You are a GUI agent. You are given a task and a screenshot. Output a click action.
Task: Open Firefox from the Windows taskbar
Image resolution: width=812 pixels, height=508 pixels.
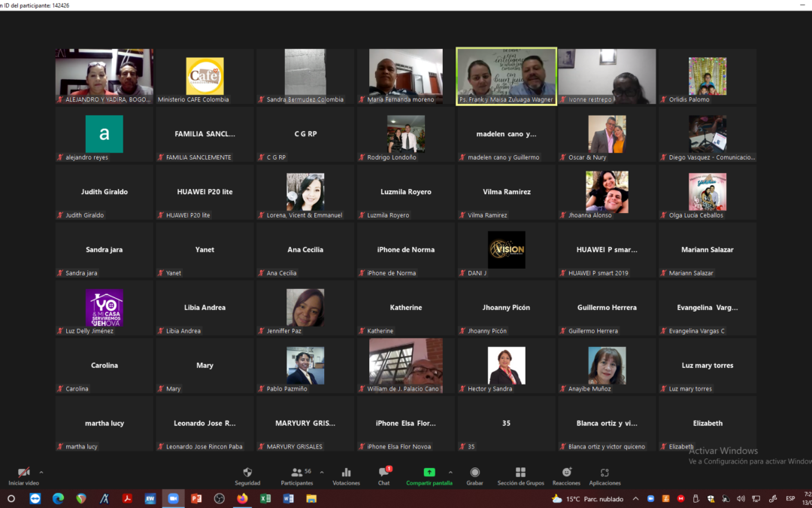pos(242,498)
